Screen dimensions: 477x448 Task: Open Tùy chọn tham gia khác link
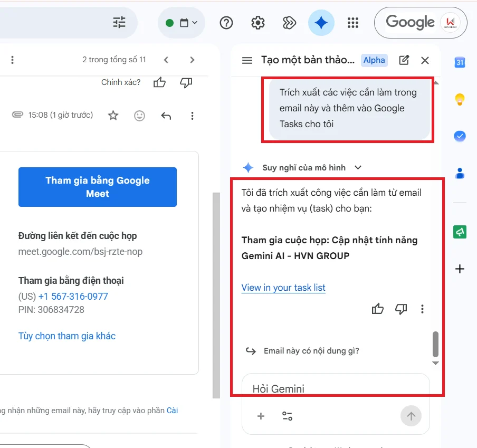point(67,336)
